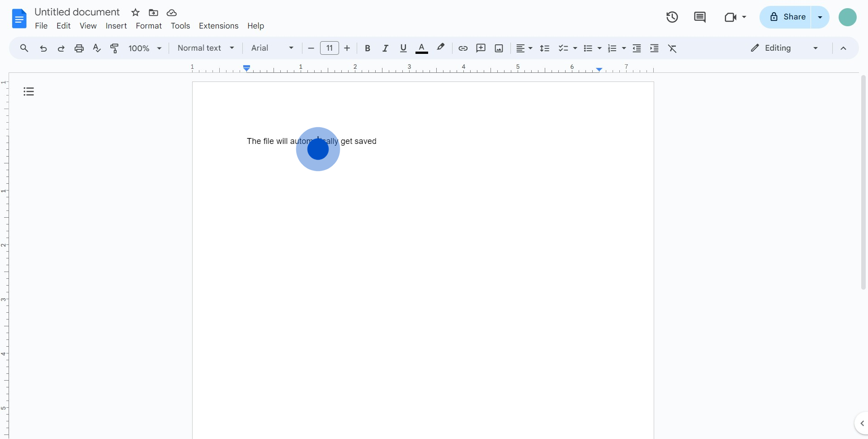Toggle italic formatting
The width and height of the screenshot is (868, 439).
click(x=385, y=48)
